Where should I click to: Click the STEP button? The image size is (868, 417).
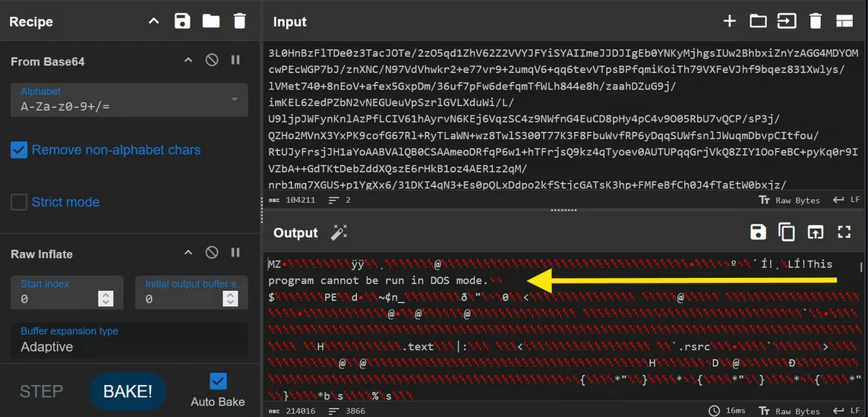click(41, 391)
